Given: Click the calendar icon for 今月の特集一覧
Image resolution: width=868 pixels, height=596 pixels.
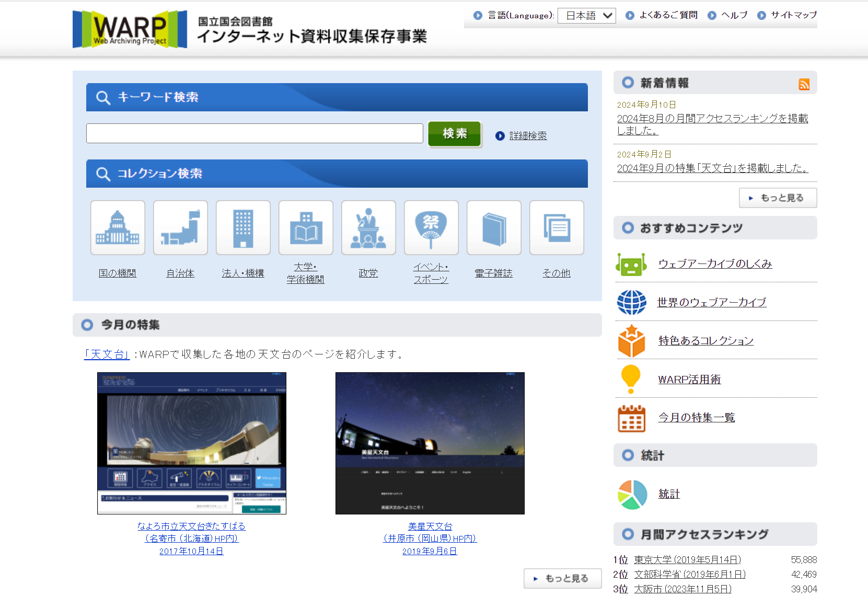Looking at the screenshot, I should 631,418.
